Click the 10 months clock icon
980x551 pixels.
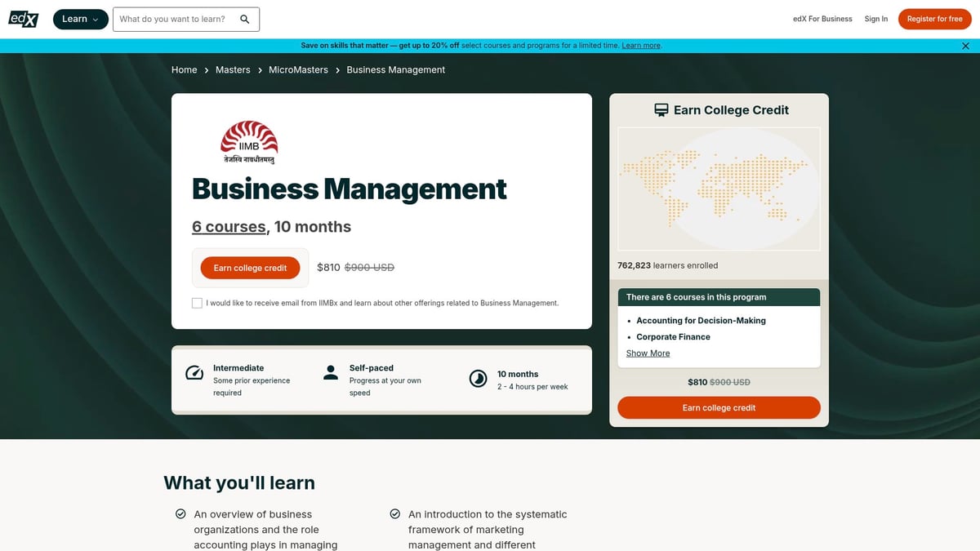478,379
